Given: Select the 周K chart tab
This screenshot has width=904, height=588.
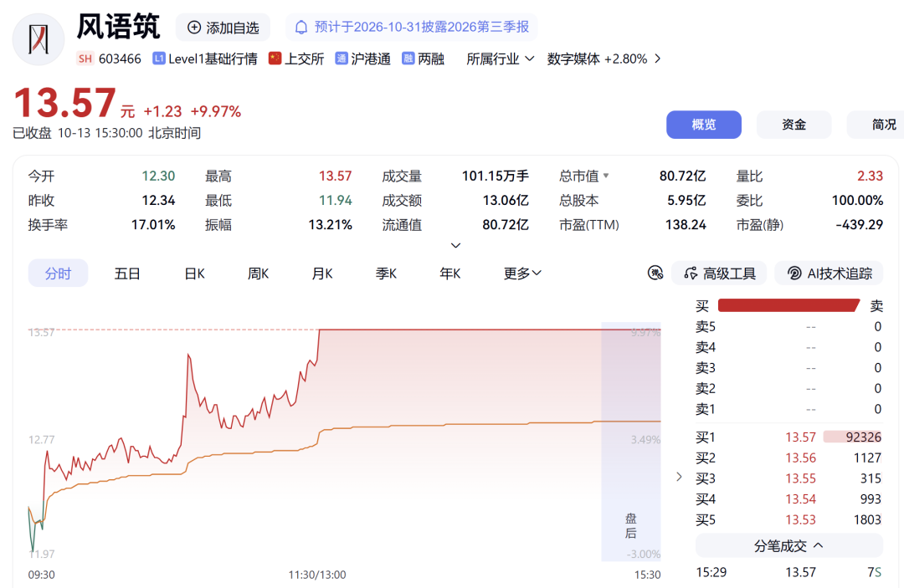Looking at the screenshot, I should pos(259,274).
